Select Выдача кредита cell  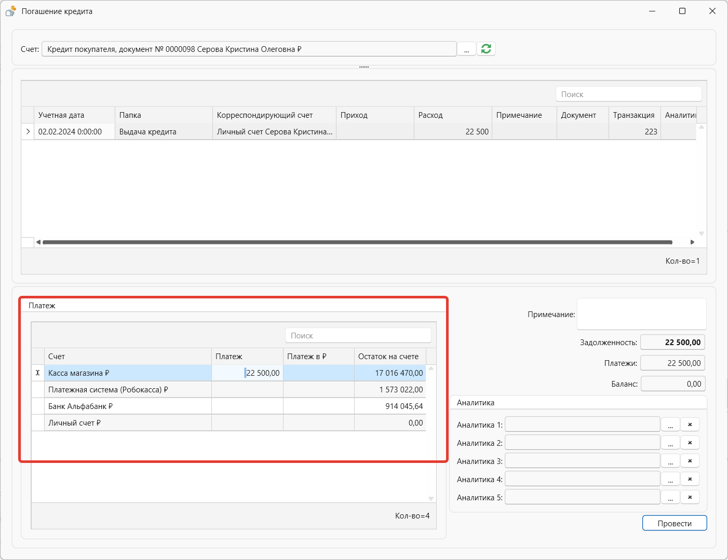point(164,131)
